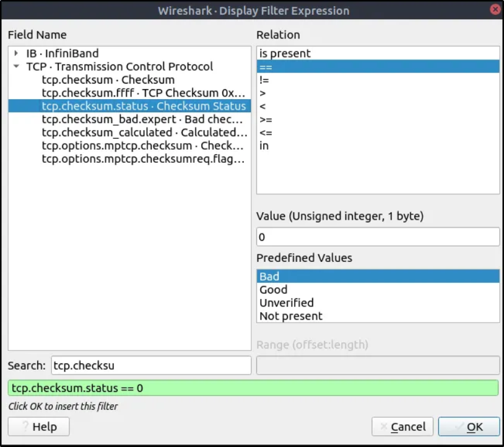This screenshot has width=504, height=447.
Task: Select tcp.checksum_bad.expert field
Action: (x=129, y=119)
